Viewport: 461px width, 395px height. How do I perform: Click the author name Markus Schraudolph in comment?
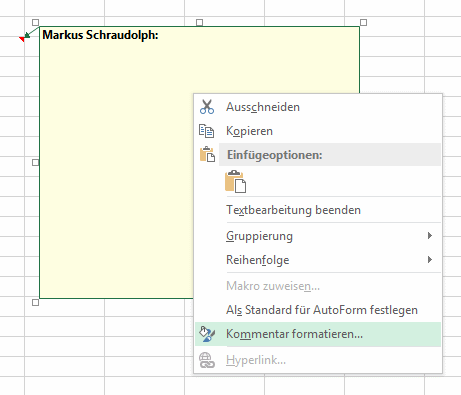(100, 35)
